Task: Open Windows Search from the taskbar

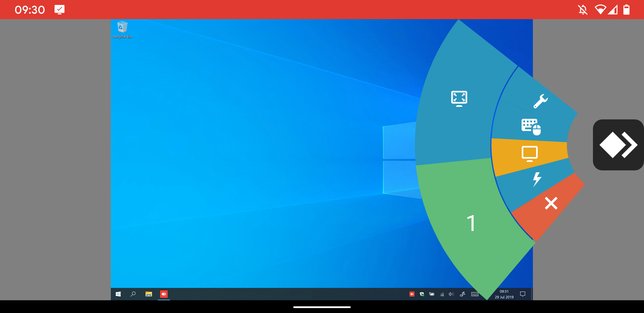Action: pyautogui.click(x=133, y=294)
